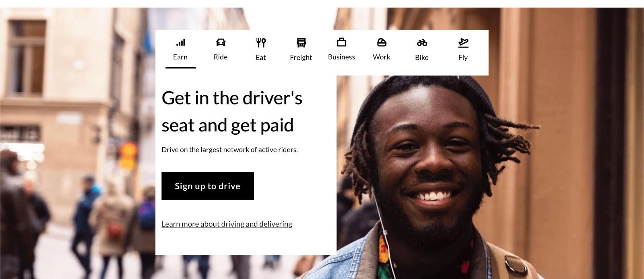Click the Ride car icon
Image resolution: width=644 pixels, height=279 pixels.
click(x=221, y=42)
